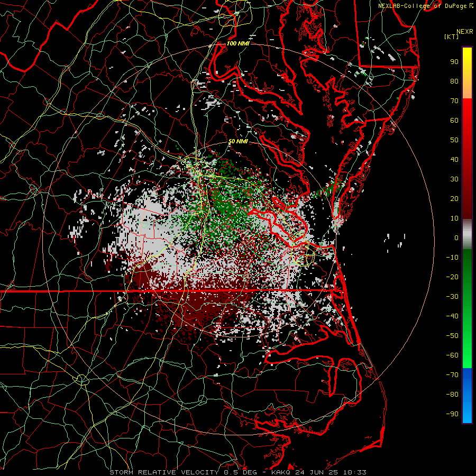Click the positive 10 value on the velocity scale
Screen dimensions: 476x476
(454, 218)
